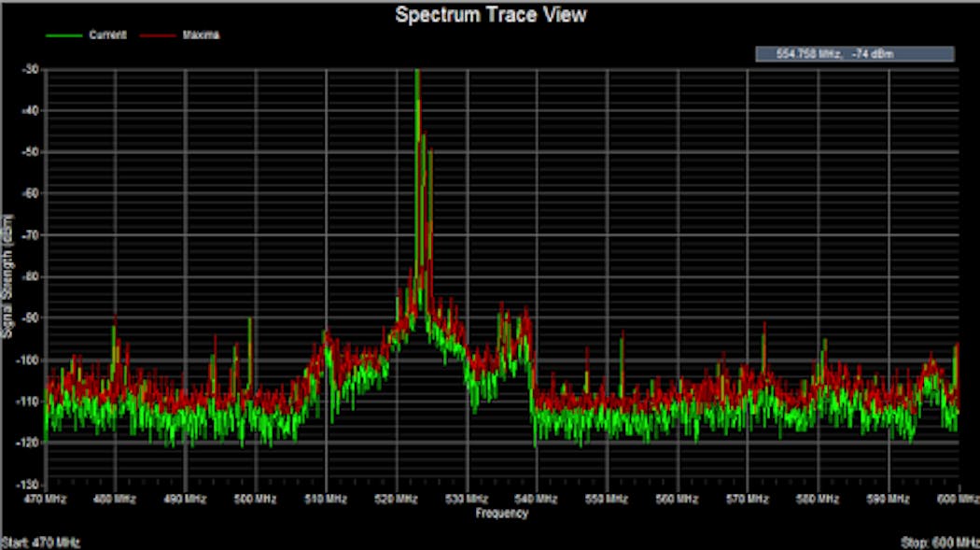
Task: Click the 500 MHz x-axis tick label
Action: [255, 500]
